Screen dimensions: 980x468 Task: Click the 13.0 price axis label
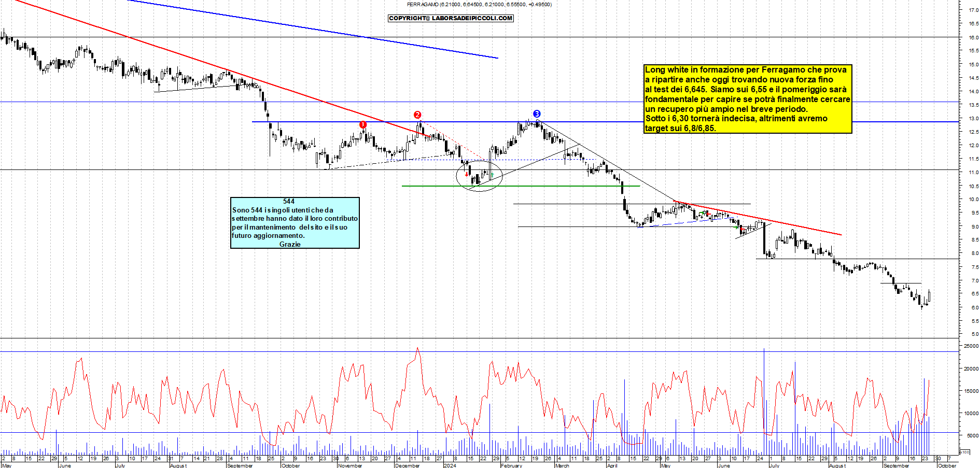pyautogui.click(x=974, y=118)
